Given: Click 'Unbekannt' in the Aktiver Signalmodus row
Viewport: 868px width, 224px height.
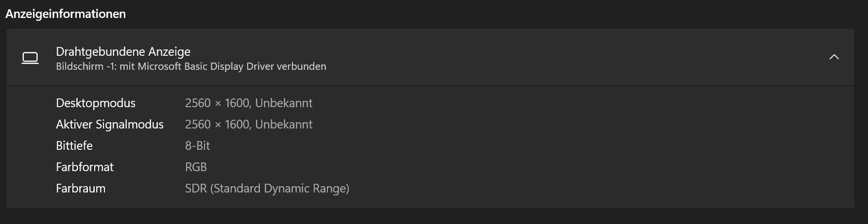Looking at the screenshot, I should (284, 125).
